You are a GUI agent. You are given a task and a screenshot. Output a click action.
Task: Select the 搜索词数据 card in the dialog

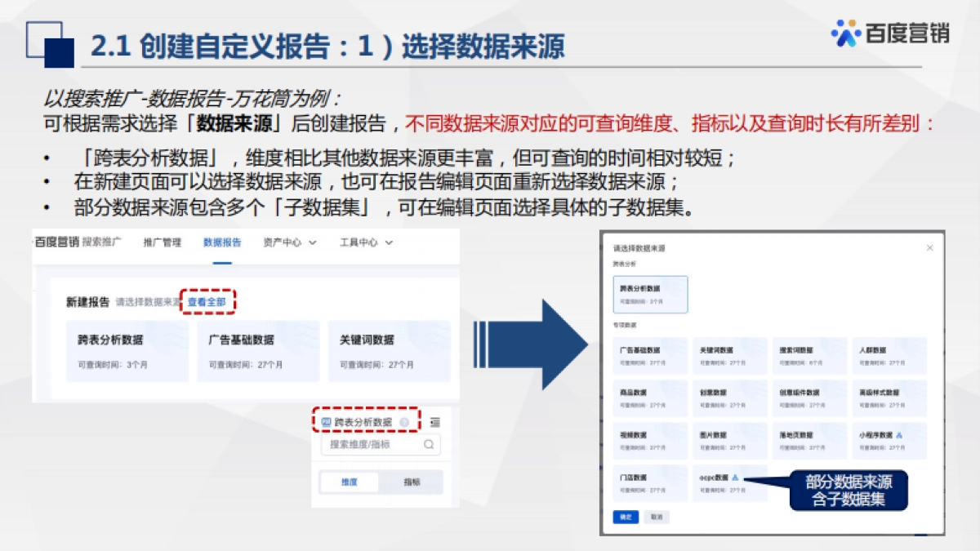pos(809,355)
